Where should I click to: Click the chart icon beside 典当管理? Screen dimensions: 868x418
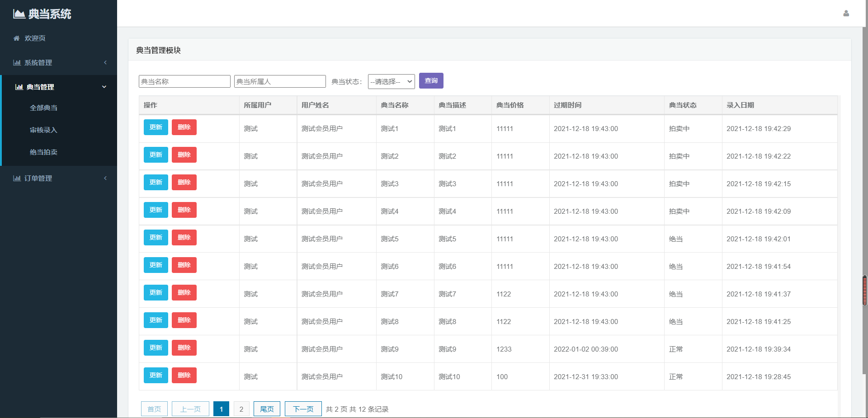[19, 87]
